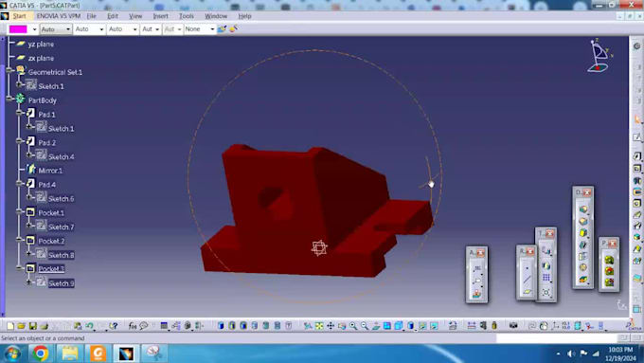This screenshot has width=644, height=363.
Task: Collapse the Pocket.2 tree node
Action: tap(19, 239)
